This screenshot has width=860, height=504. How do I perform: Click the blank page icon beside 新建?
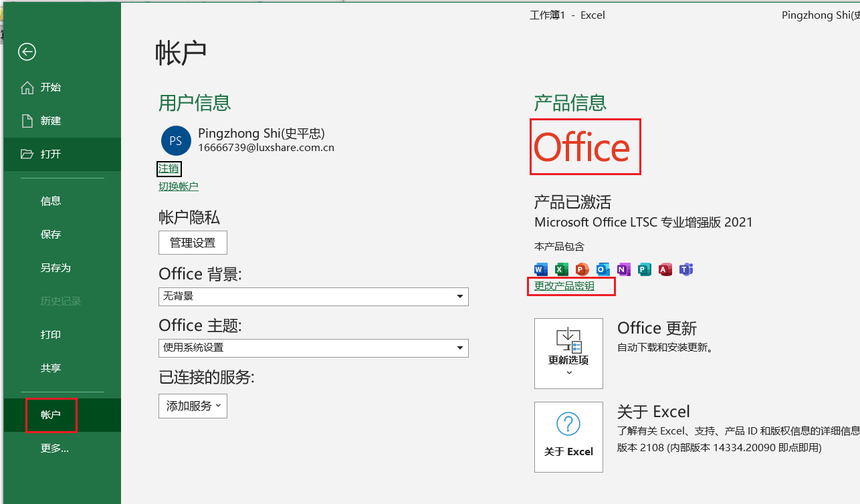click(x=27, y=121)
